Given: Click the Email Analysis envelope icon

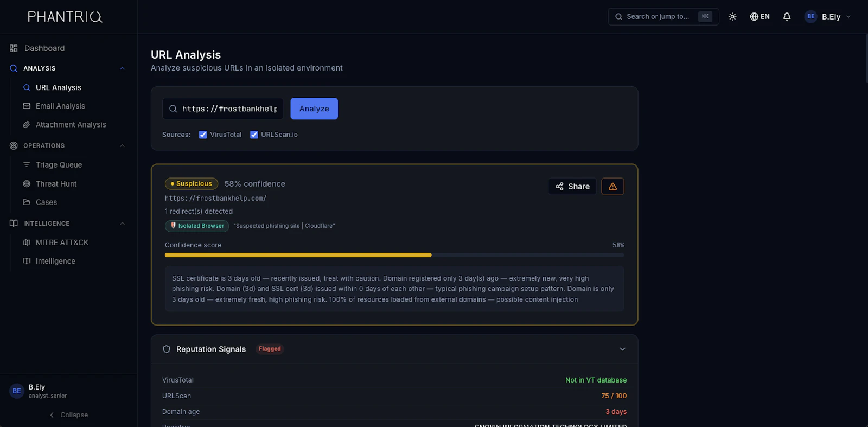Looking at the screenshot, I should pos(27,106).
